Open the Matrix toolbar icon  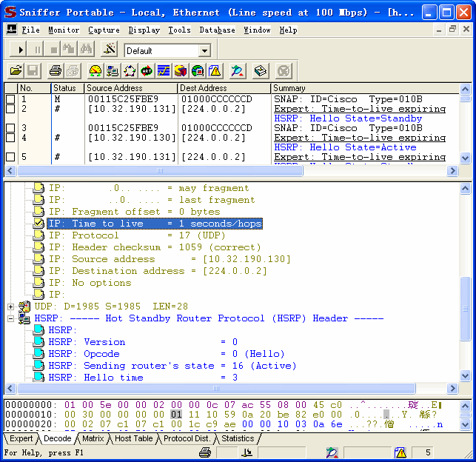click(x=129, y=71)
